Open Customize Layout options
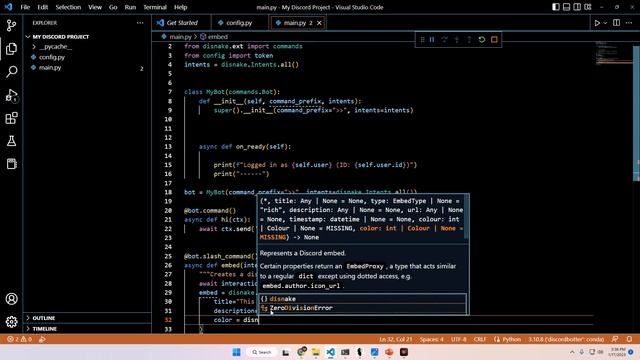Screen dimensions: 640x360 point(588,7)
